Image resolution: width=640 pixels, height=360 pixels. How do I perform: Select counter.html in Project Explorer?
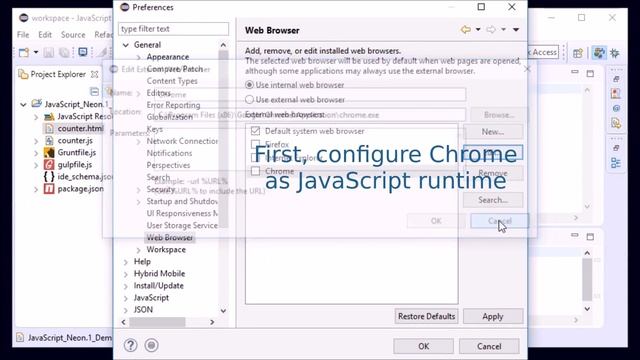click(80, 129)
